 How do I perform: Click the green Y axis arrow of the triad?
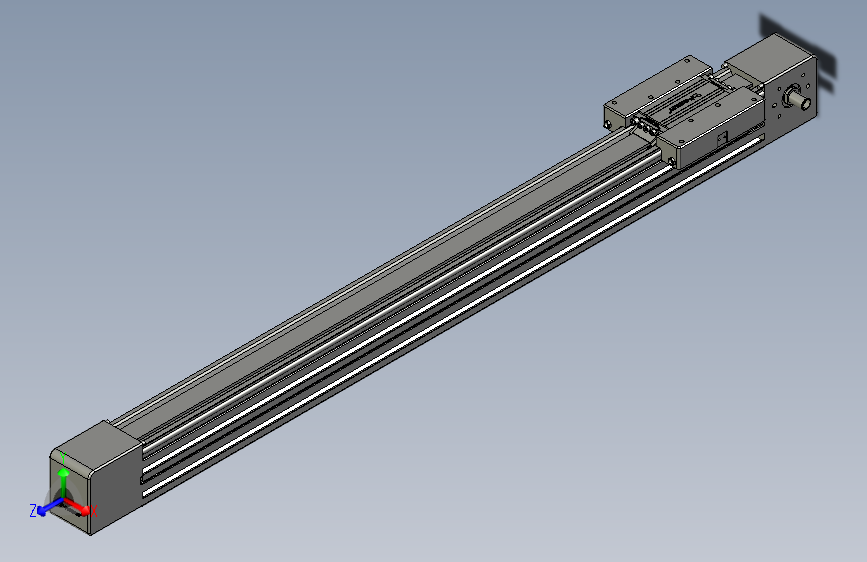tap(64, 482)
